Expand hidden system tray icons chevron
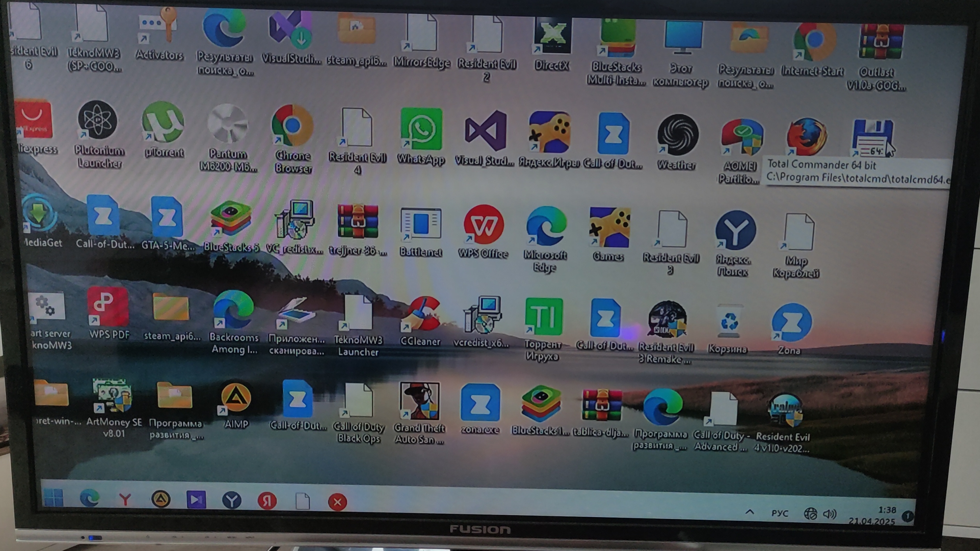 [x=750, y=512]
